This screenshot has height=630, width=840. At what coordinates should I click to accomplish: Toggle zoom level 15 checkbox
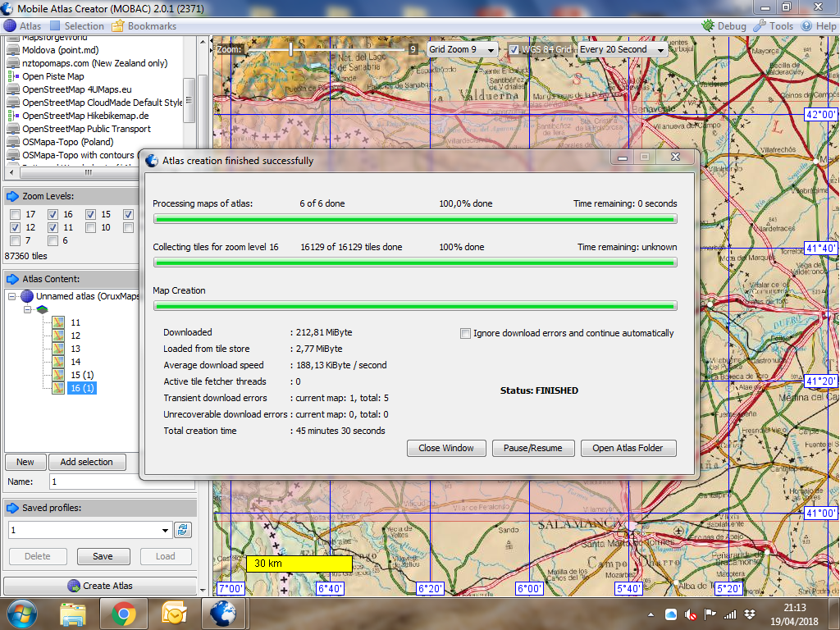coord(90,214)
